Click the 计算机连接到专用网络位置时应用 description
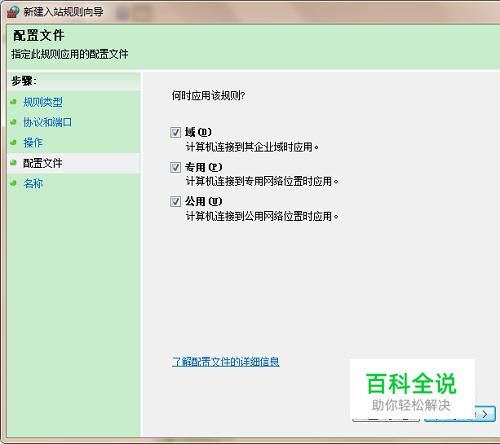 262,181
